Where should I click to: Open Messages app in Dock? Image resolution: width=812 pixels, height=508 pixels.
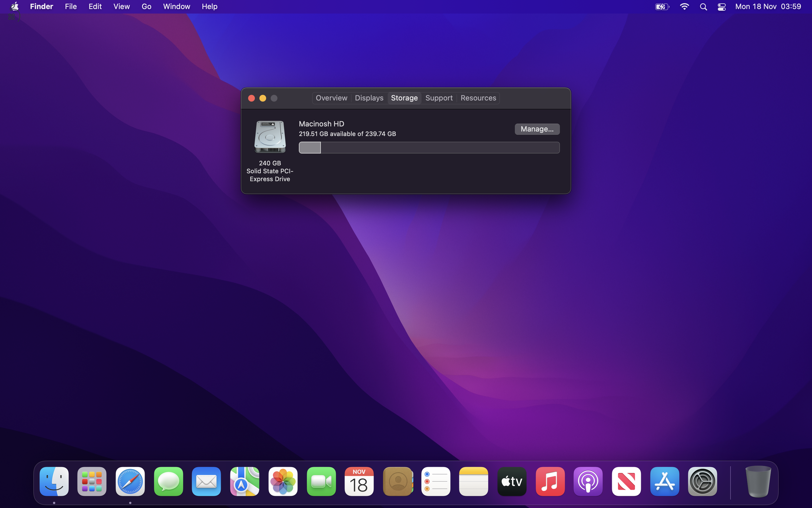click(168, 481)
